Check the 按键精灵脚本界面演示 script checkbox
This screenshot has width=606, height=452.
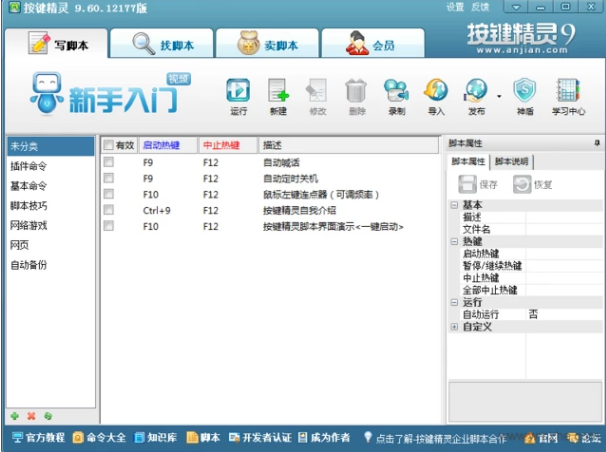click(109, 226)
